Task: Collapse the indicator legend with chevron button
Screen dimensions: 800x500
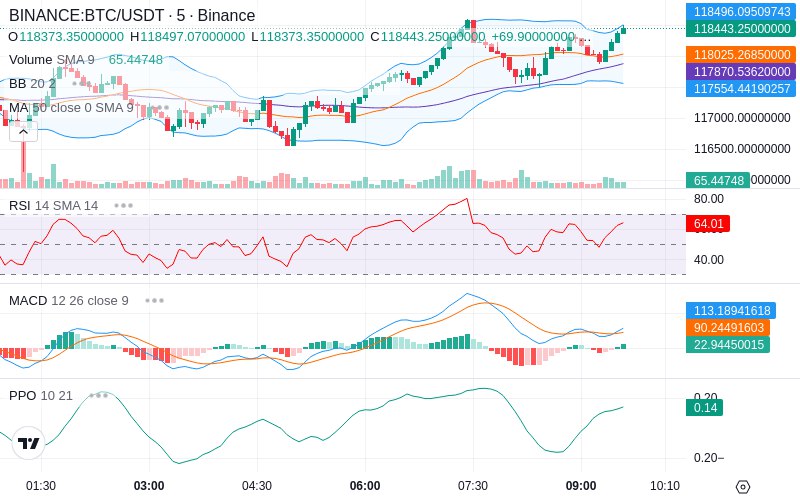Action: click(x=23, y=132)
